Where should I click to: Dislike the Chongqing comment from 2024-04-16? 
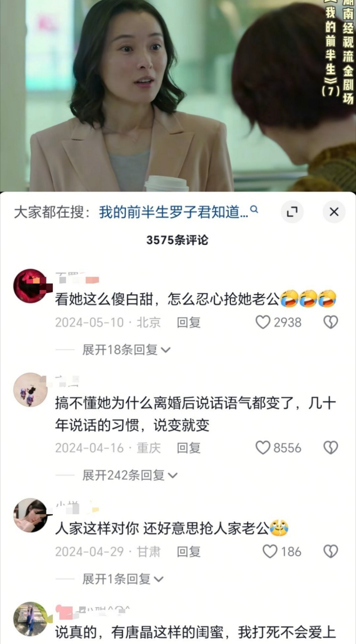click(x=331, y=448)
